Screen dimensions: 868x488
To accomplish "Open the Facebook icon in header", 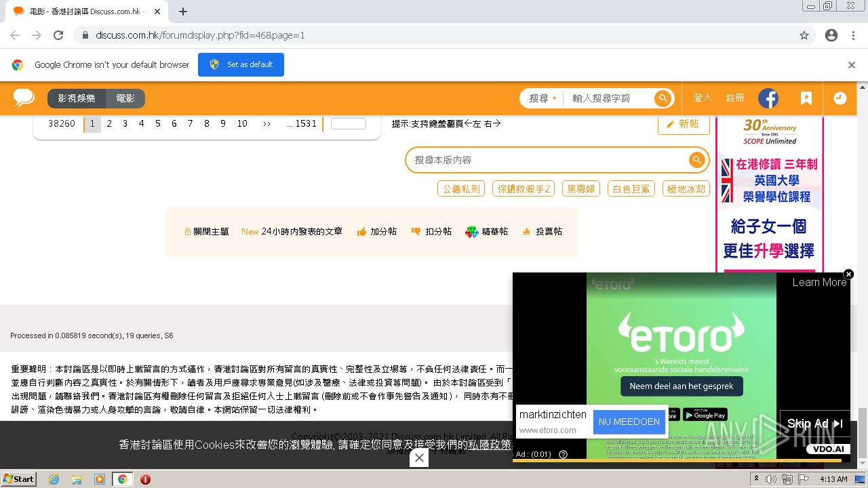I will [x=768, y=98].
